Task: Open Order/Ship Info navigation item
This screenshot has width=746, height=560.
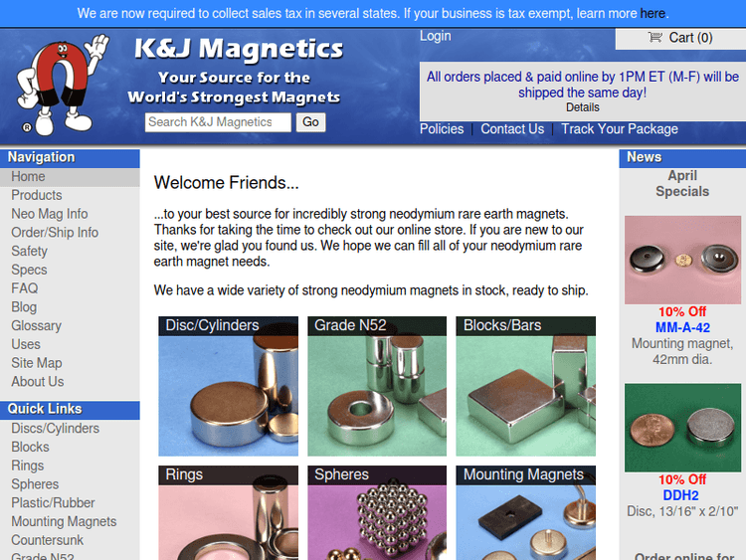Action: click(70, 232)
